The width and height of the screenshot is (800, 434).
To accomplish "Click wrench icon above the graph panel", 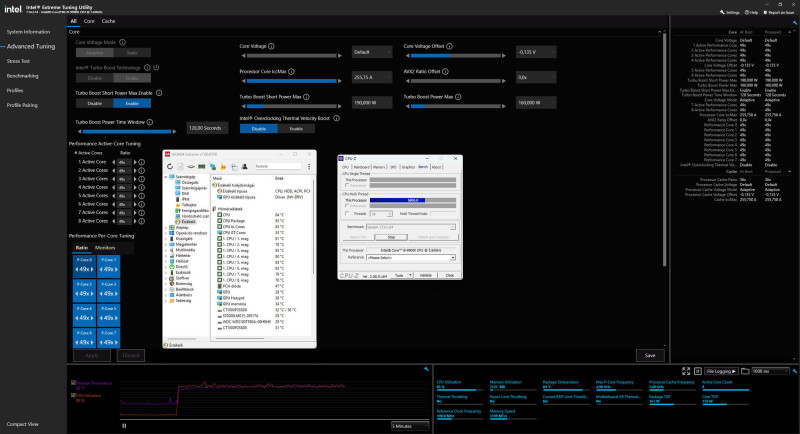I will [x=427, y=369].
